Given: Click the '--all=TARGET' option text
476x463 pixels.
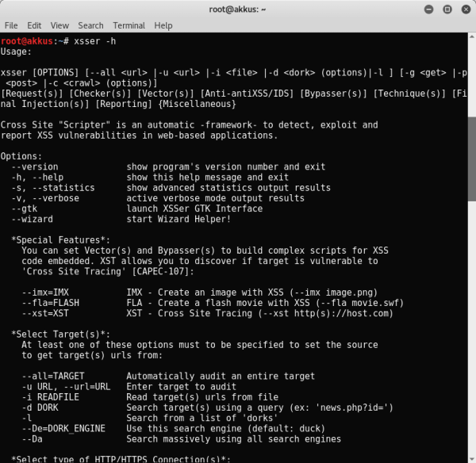Looking at the screenshot, I should click(x=53, y=377).
